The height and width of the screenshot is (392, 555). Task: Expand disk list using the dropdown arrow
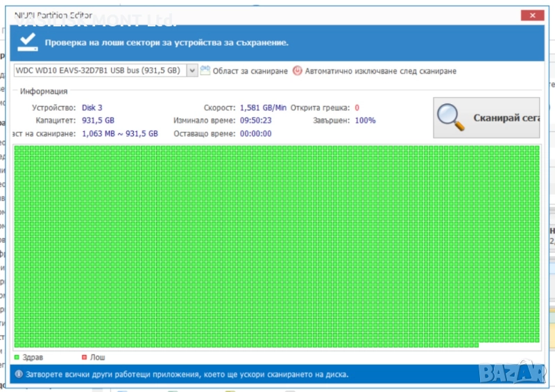click(192, 71)
